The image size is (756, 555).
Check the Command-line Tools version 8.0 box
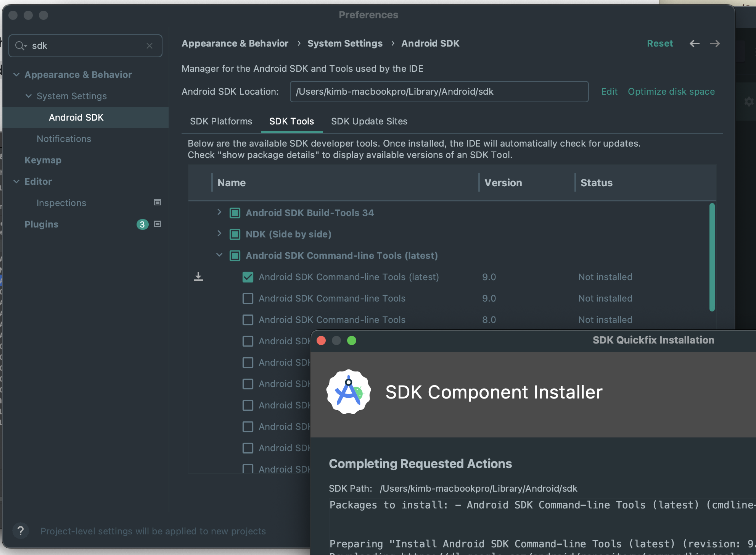click(x=248, y=320)
